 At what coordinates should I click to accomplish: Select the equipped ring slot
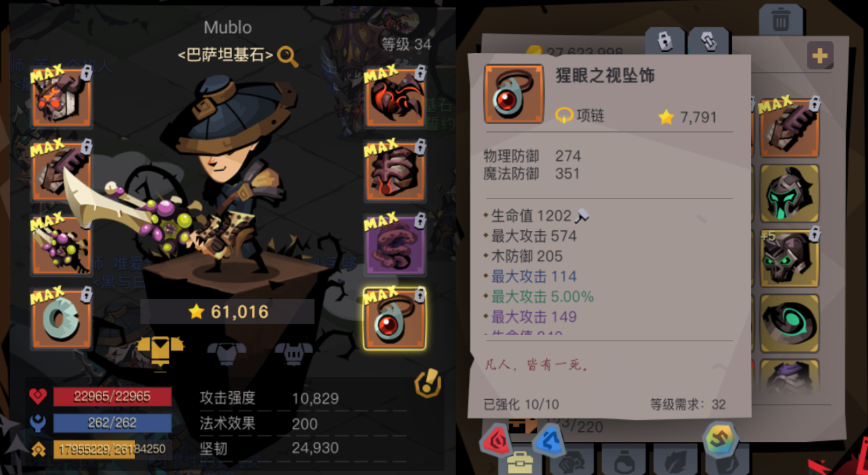point(61,318)
